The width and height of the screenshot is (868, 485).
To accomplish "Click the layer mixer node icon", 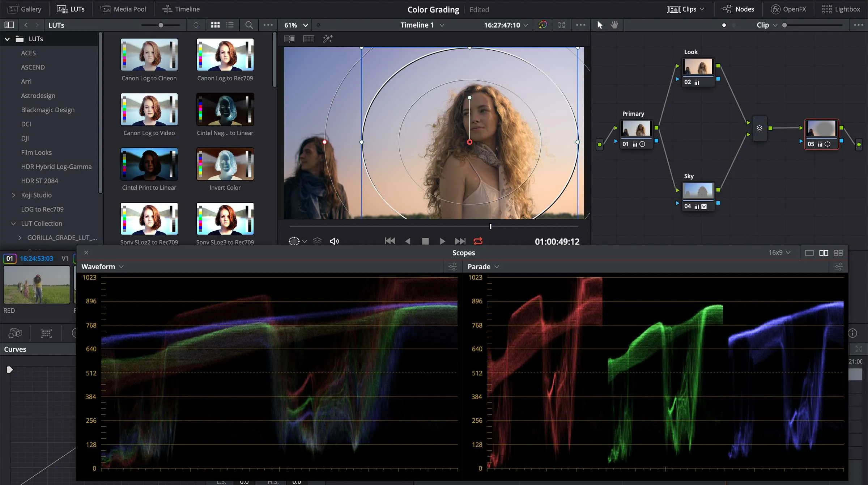I will pyautogui.click(x=759, y=128).
